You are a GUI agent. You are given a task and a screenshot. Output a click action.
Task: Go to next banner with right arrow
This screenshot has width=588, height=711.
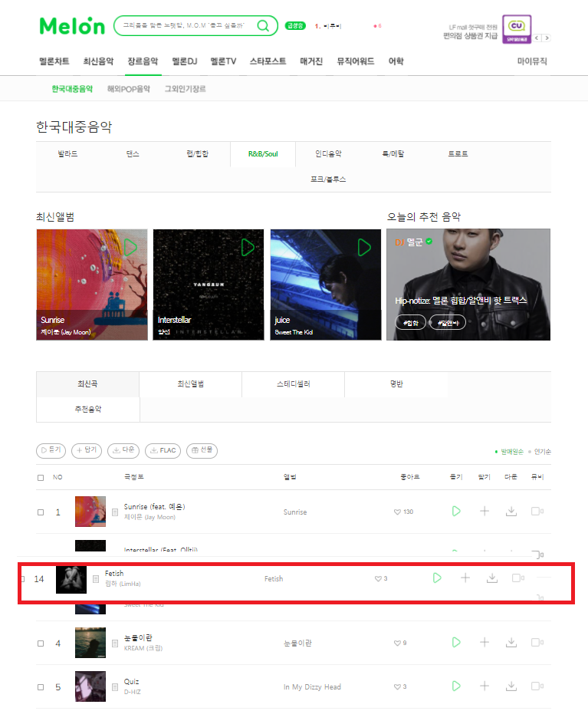pos(547,38)
